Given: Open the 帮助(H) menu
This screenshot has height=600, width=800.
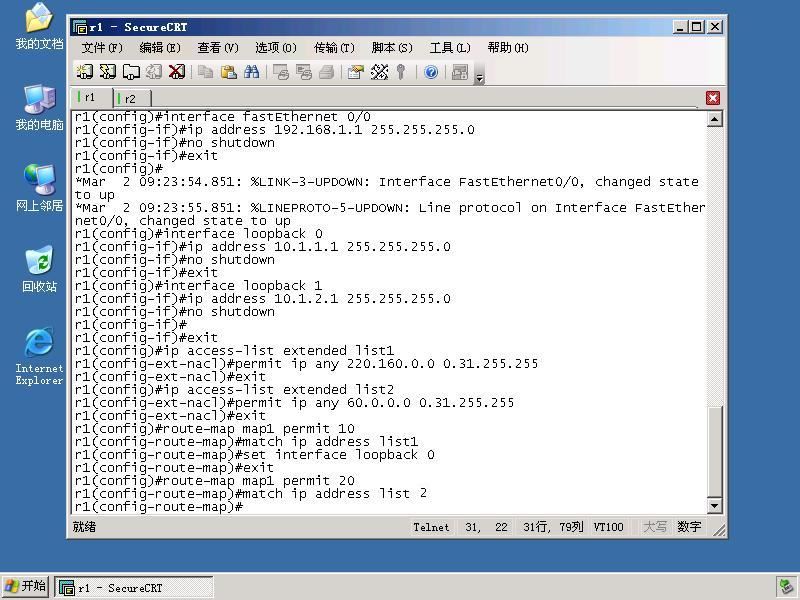Looking at the screenshot, I should click(x=508, y=48).
